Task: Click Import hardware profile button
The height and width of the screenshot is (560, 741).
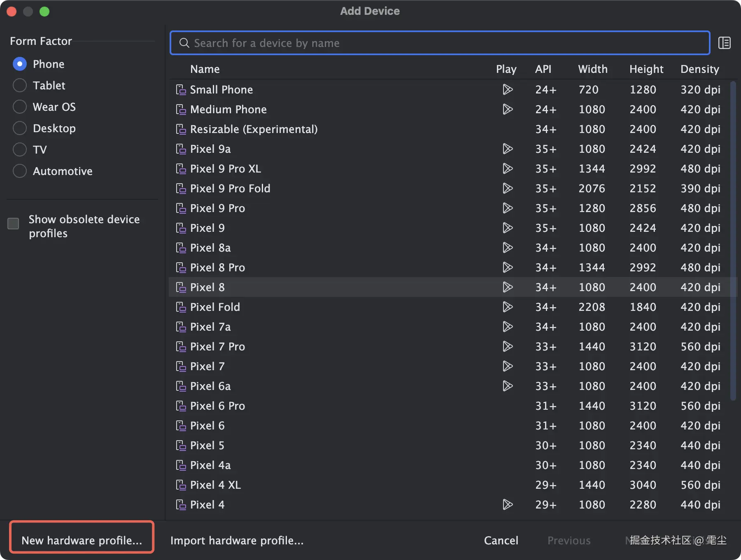Action: coord(237,540)
